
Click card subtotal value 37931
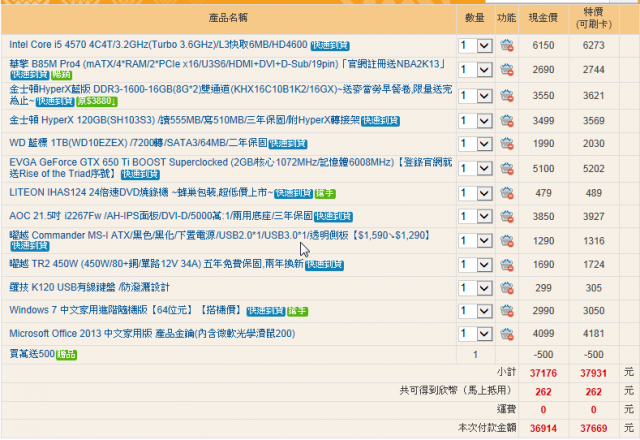click(593, 373)
